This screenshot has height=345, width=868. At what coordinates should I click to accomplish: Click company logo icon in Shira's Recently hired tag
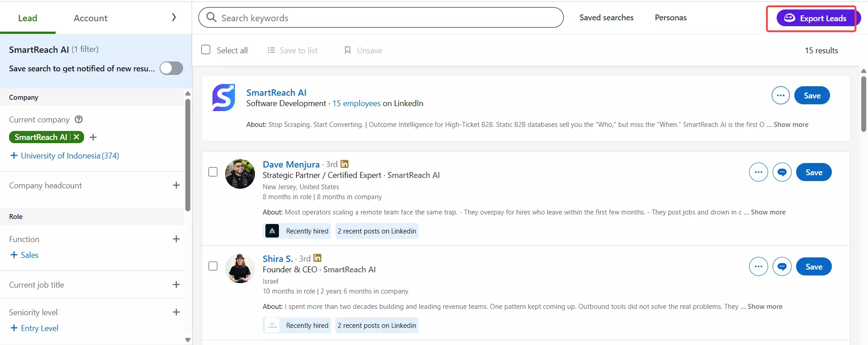[272, 325]
